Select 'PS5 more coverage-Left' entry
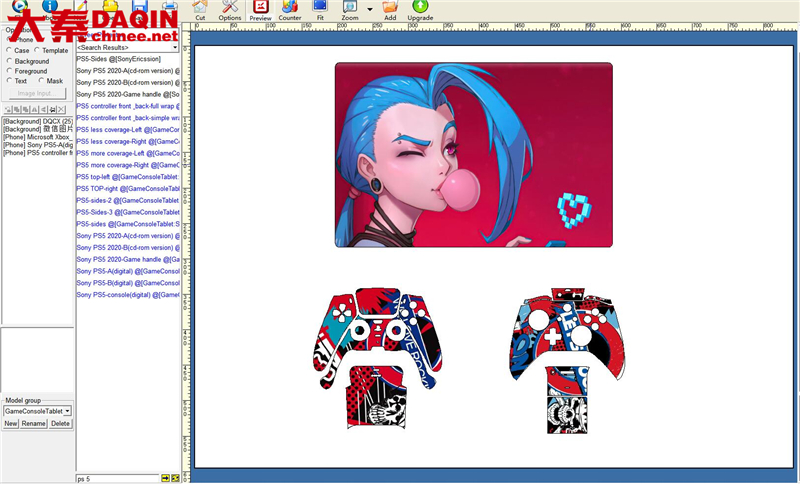 pyautogui.click(x=128, y=153)
